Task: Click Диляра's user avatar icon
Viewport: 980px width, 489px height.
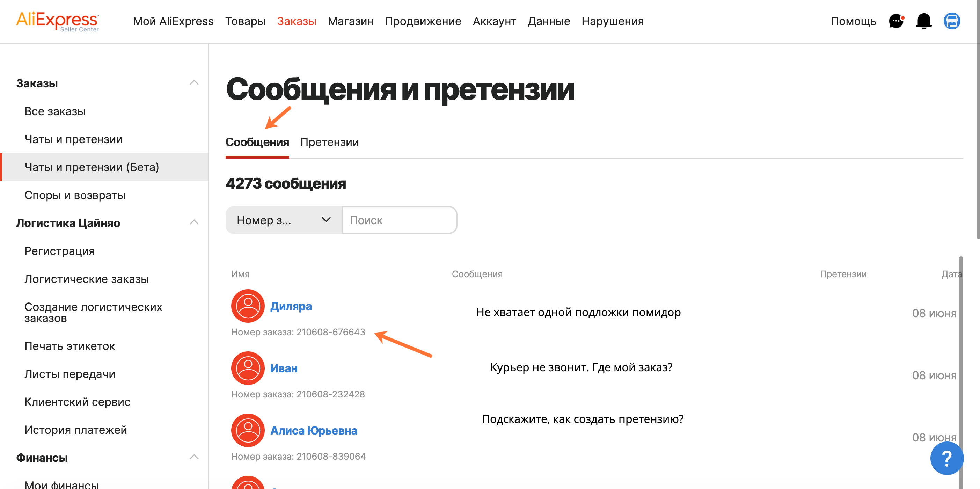Action: [x=248, y=306]
